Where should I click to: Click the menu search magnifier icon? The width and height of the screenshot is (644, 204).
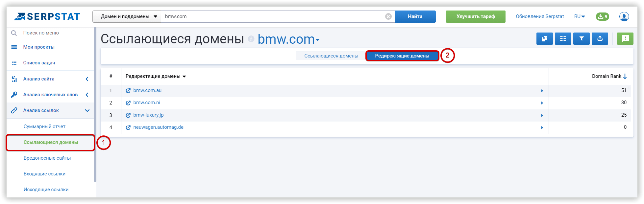pos(14,33)
